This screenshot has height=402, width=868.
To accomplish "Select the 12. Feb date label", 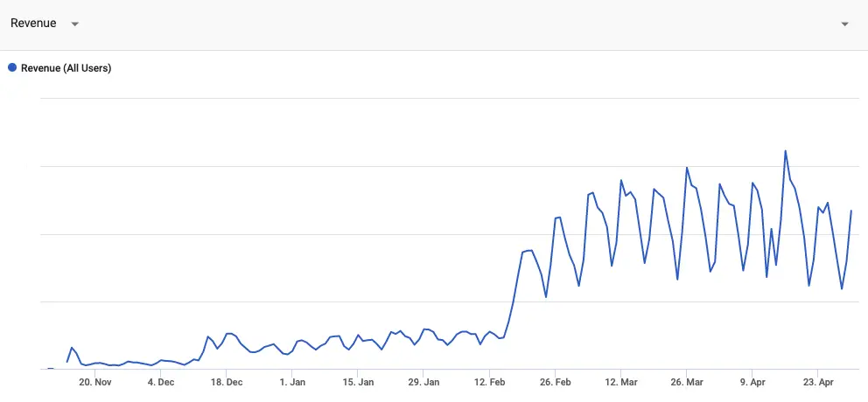I will (x=490, y=382).
